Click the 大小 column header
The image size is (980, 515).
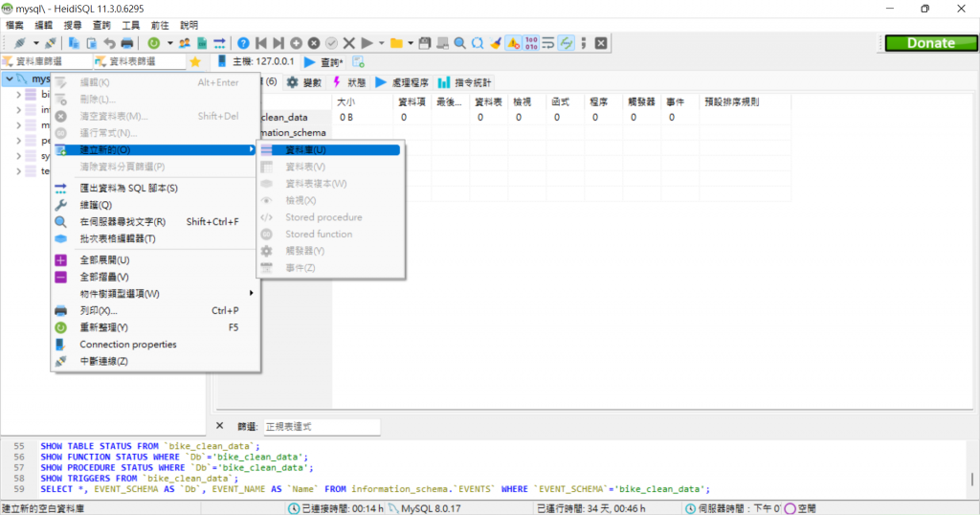pos(363,101)
